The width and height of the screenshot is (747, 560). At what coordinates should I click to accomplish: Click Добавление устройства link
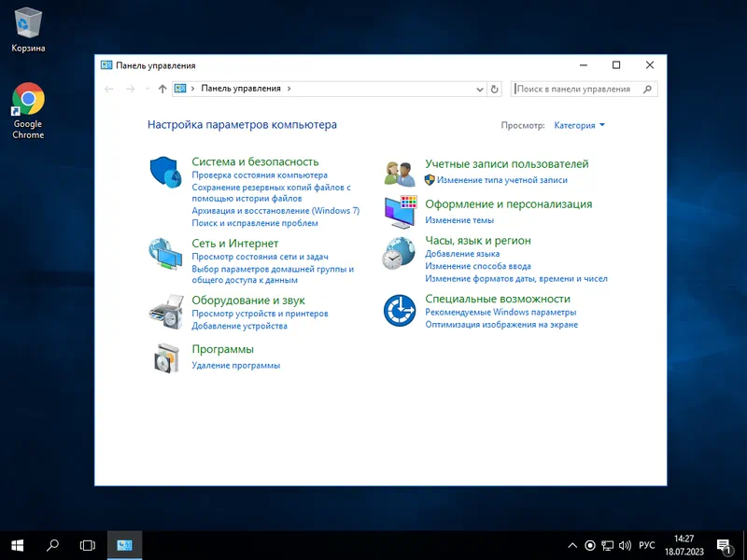coord(239,326)
